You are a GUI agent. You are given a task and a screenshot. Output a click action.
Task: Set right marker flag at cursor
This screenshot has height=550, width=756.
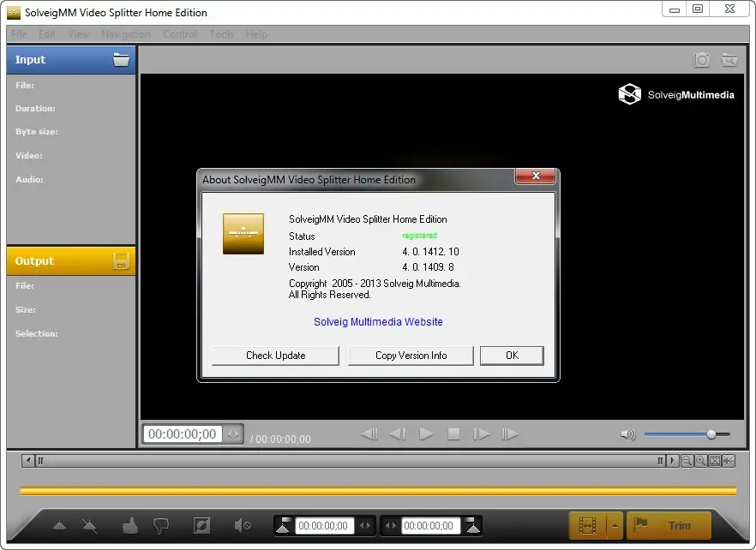[x=473, y=525]
